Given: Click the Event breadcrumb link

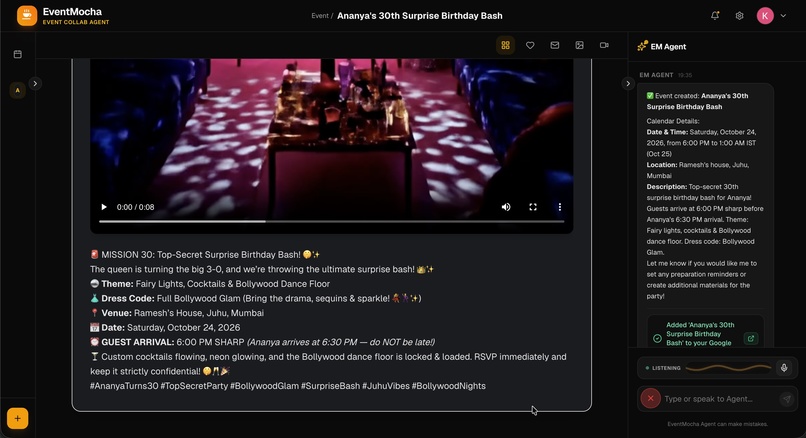Looking at the screenshot, I should 320,16.
